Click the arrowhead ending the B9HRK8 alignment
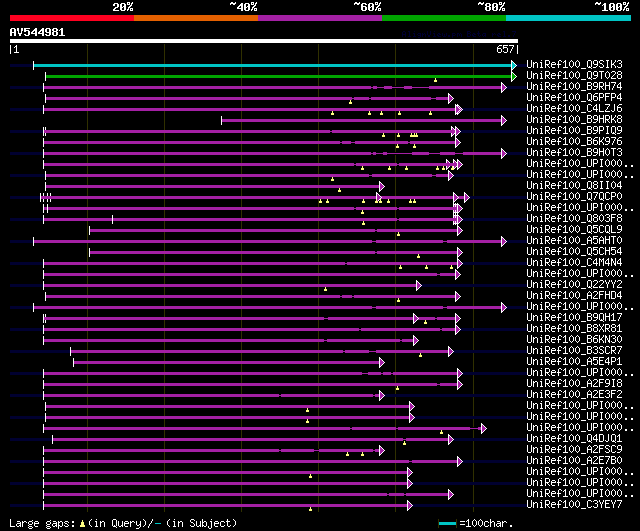 504,120
